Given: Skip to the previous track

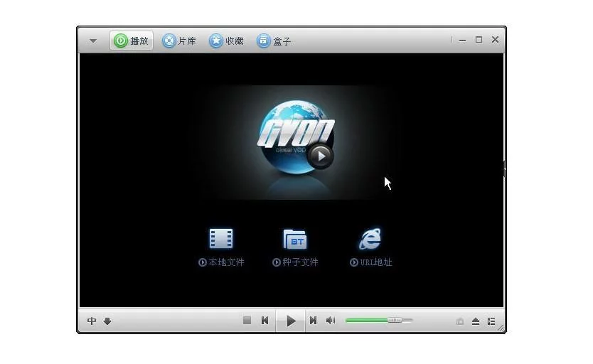Looking at the screenshot, I should tap(265, 321).
